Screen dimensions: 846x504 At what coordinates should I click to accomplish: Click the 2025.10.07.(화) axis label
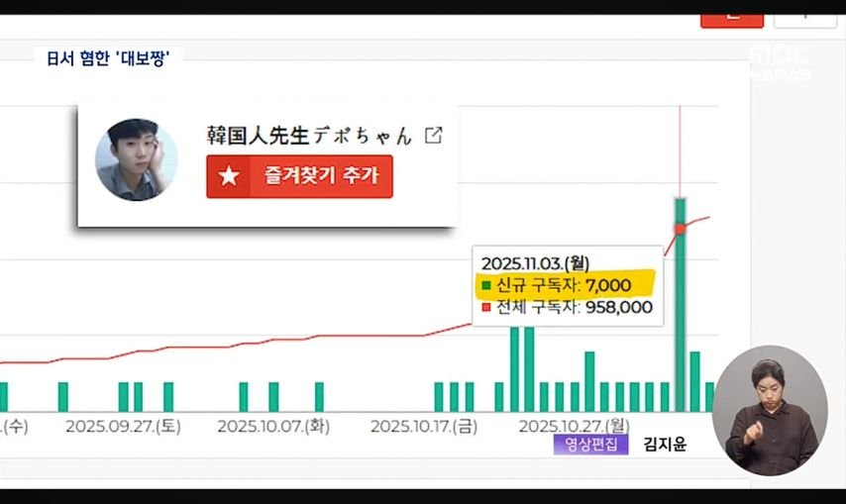click(x=273, y=427)
